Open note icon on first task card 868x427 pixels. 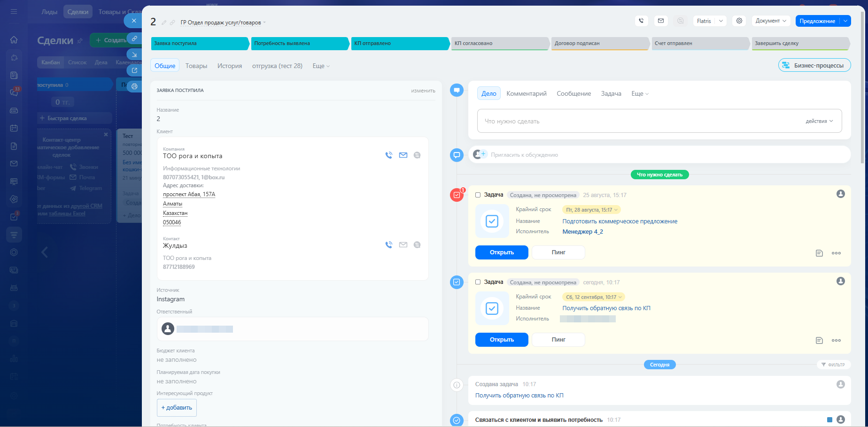tap(819, 253)
